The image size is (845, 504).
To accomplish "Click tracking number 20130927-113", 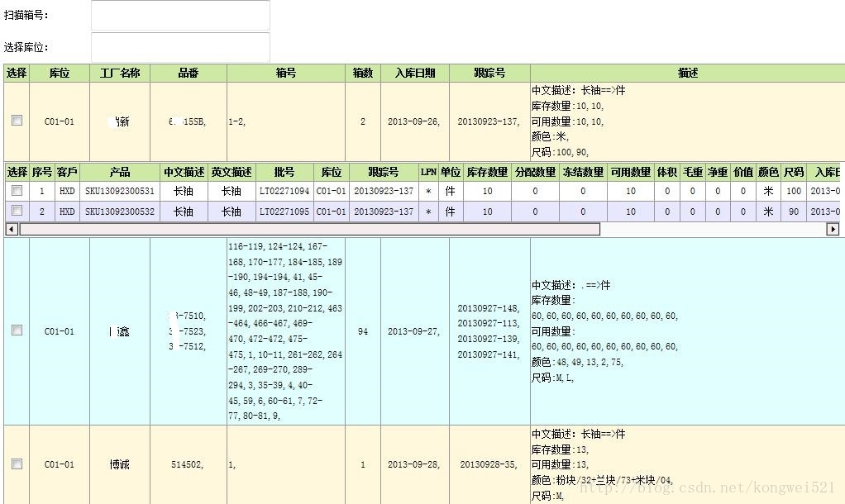I will [x=489, y=323].
